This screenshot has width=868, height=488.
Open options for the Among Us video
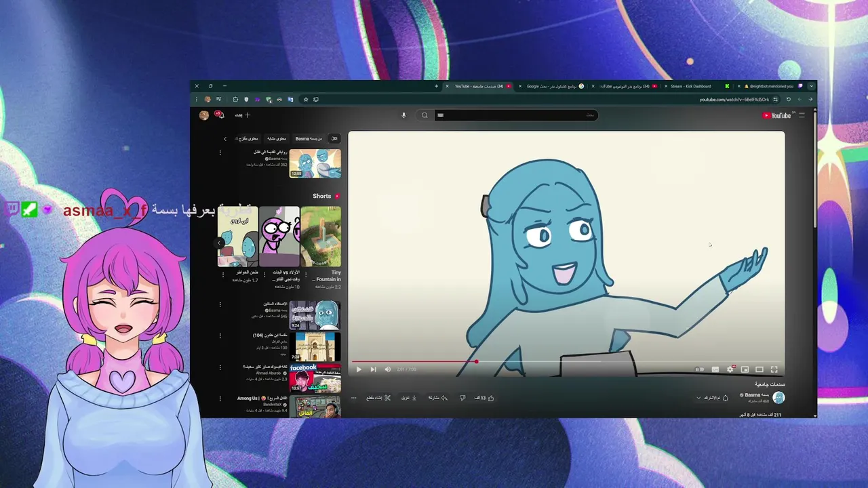(x=220, y=399)
